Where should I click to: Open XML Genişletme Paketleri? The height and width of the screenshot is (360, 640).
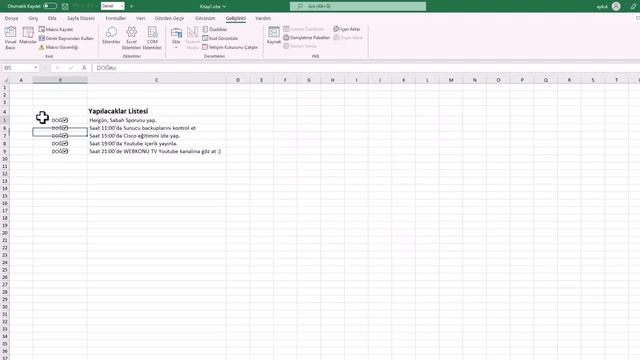(x=307, y=38)
